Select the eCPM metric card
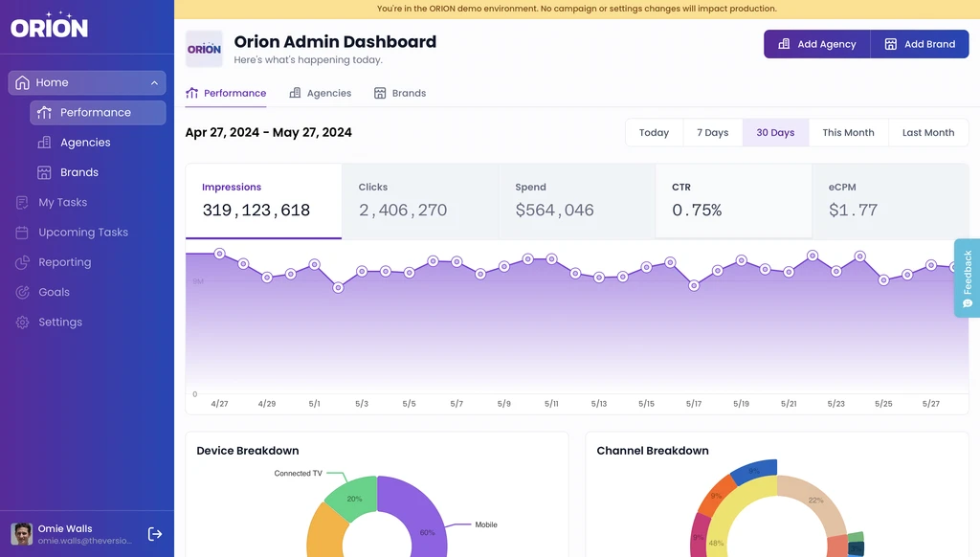980x557 pixels. point(891,201)
